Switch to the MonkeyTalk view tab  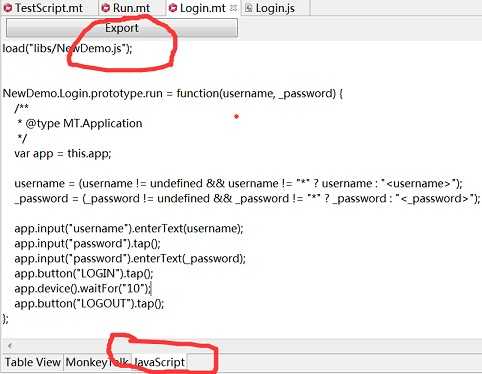pos(97,362)
